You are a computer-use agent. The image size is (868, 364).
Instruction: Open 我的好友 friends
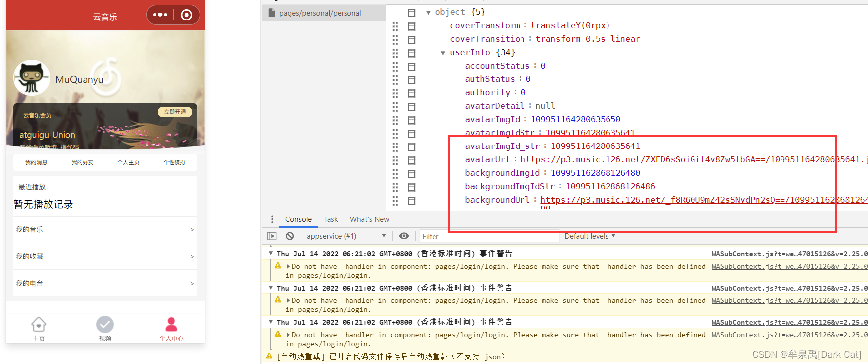point(82,162)
